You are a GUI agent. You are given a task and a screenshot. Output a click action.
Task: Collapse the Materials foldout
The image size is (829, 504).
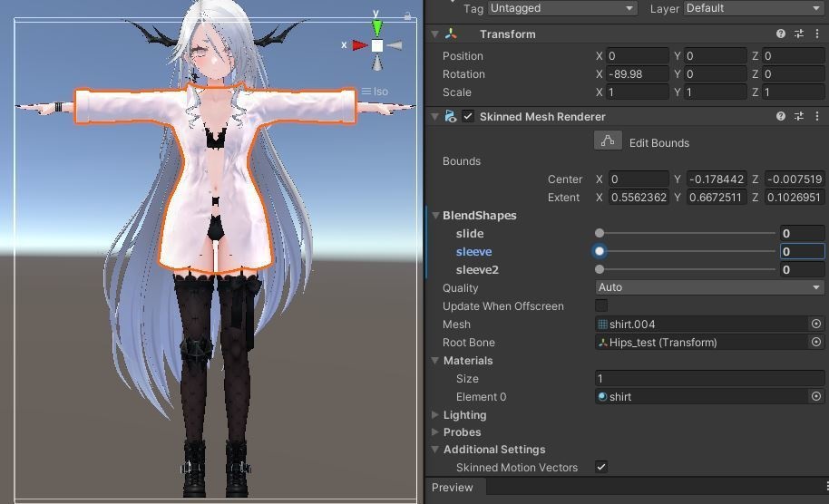[435, 360]
